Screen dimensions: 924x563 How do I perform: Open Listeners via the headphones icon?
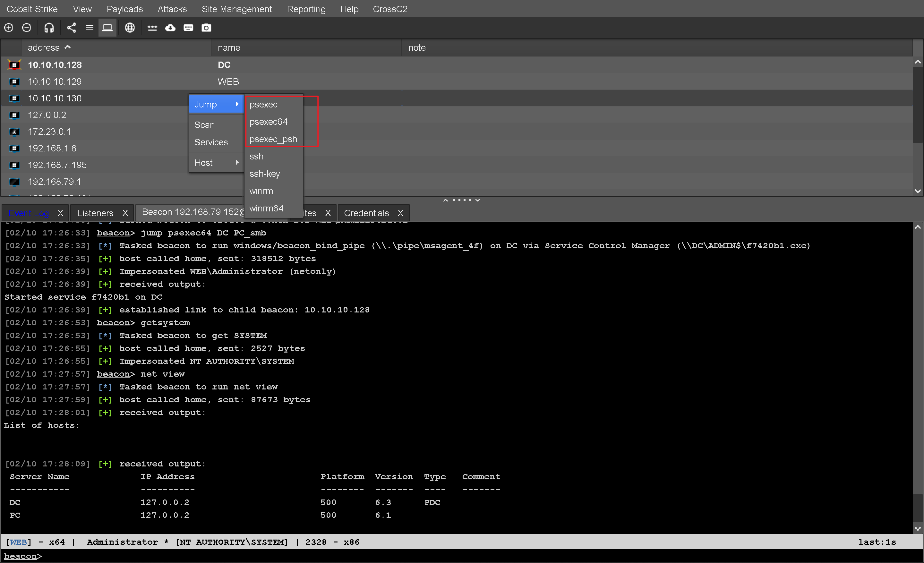click(x=49, y=28)
